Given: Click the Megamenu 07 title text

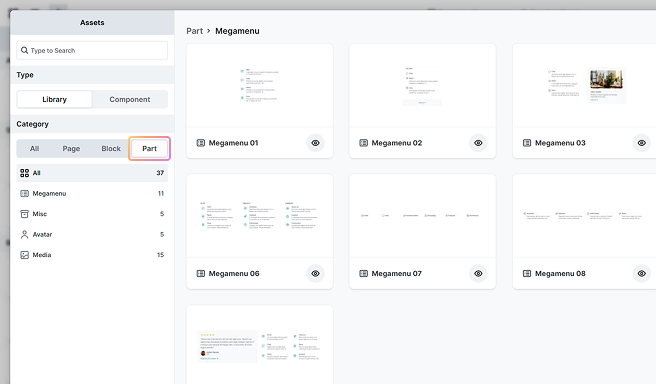Looking at the screenshot, I should point(397,274).
